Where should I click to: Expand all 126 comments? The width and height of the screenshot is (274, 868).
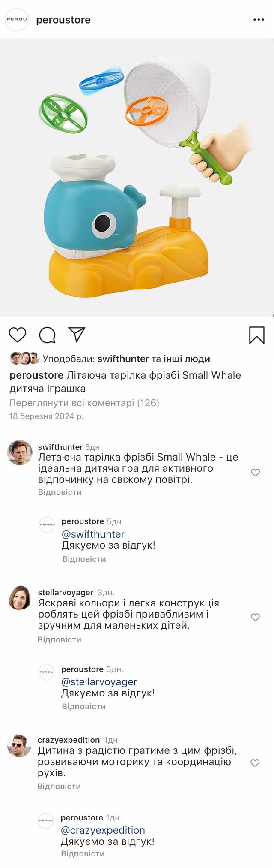point(84,403)
